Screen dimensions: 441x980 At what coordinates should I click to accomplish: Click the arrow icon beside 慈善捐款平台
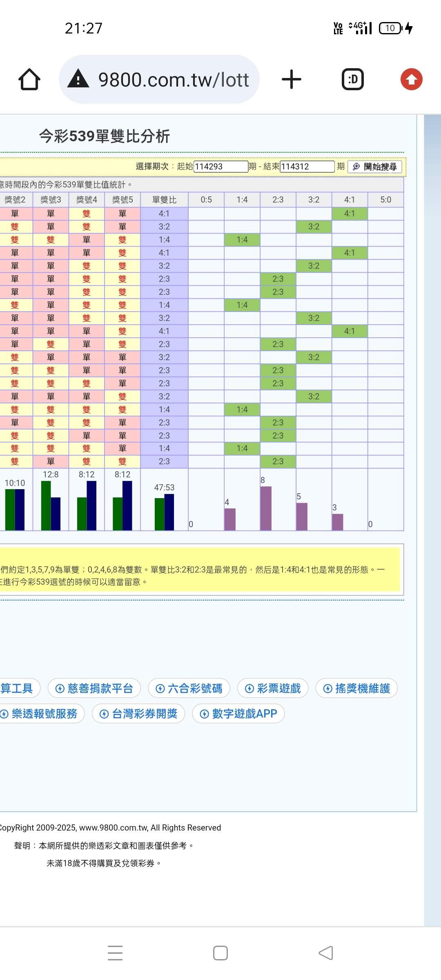click(60, 689)
